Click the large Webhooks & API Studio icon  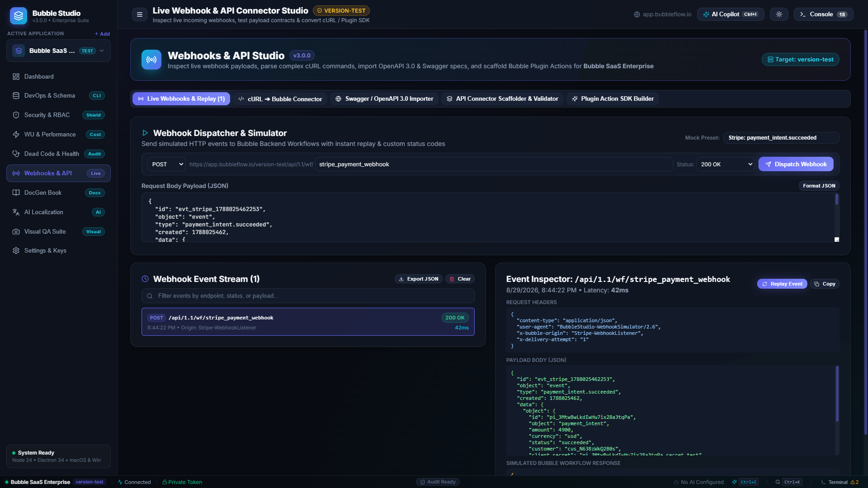pyautogui.click(x=151, y=60)
